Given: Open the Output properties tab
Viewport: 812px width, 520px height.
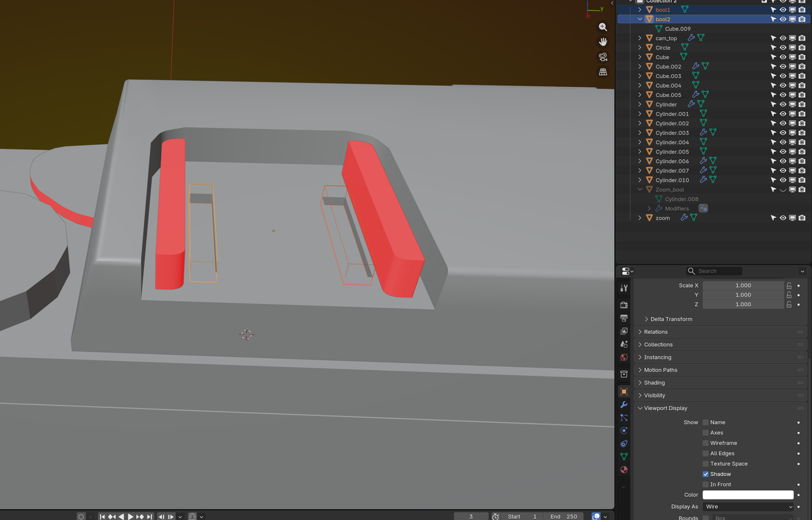Looking at the screenshot, I should click(x=624, y=318).
